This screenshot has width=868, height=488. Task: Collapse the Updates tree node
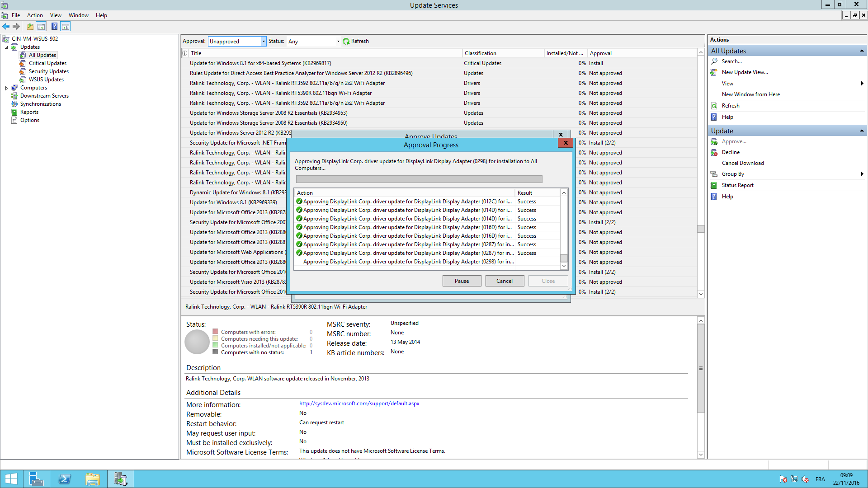(x=6, y=47)
